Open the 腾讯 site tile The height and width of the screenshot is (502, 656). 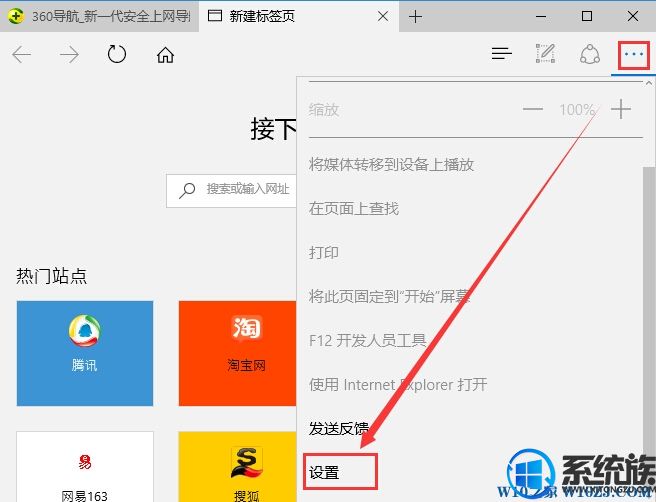coord(85,353)
